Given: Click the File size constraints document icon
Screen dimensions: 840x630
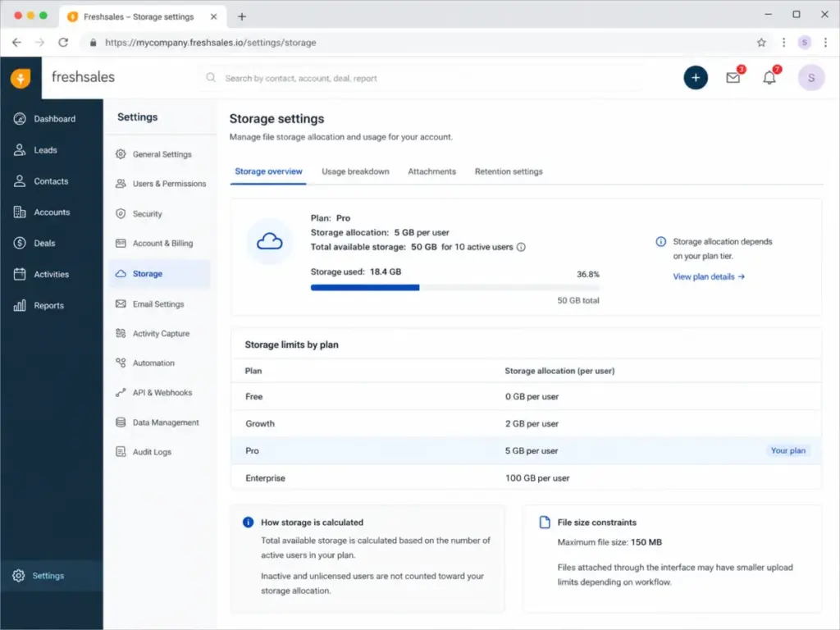Looking at the screenshot, I should pyautogui.click(x=545, y=523).
